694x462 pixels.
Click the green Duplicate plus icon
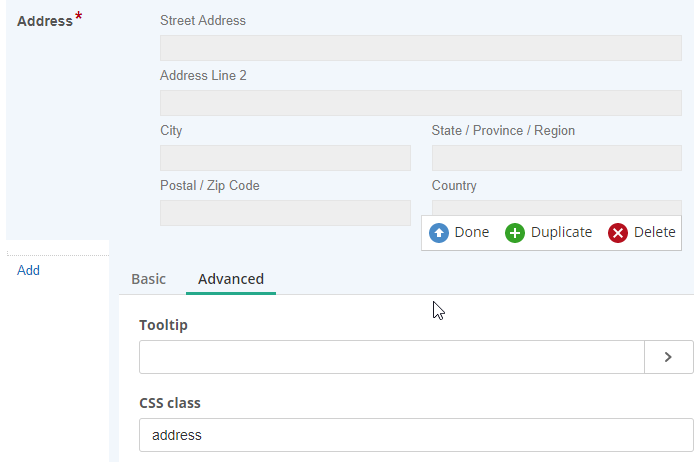click(x=515, y=233)
